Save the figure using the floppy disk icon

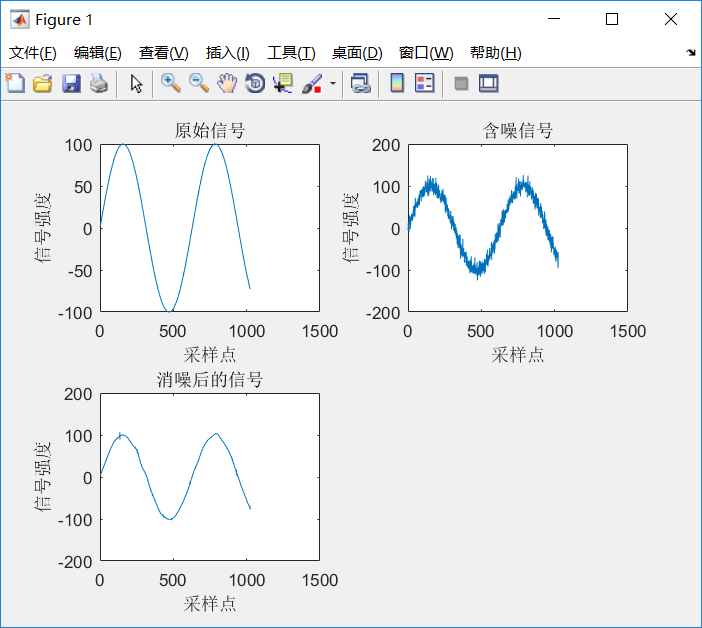coord(71,84)
